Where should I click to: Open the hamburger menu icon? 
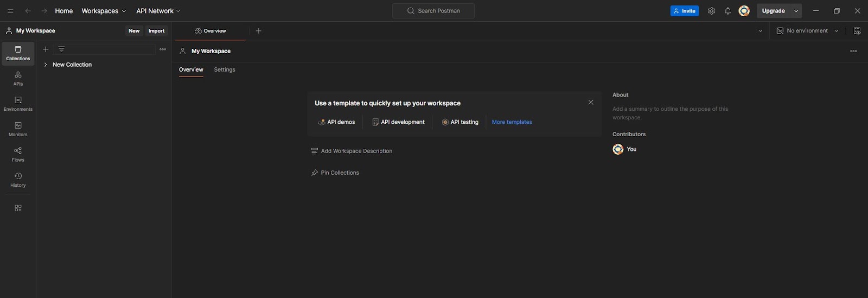10,11
